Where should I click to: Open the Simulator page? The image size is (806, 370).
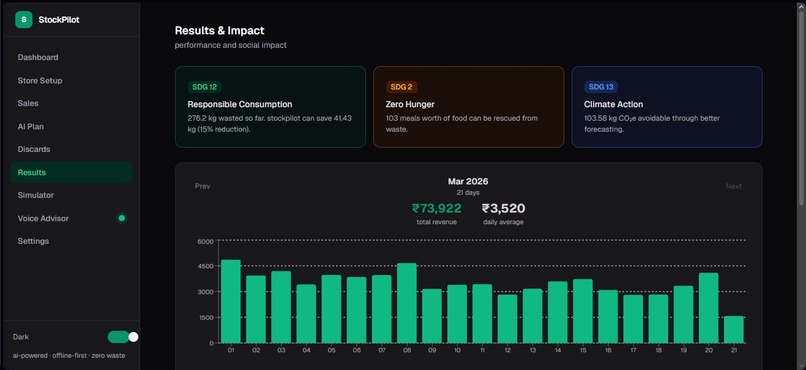(x=71, y=195)
